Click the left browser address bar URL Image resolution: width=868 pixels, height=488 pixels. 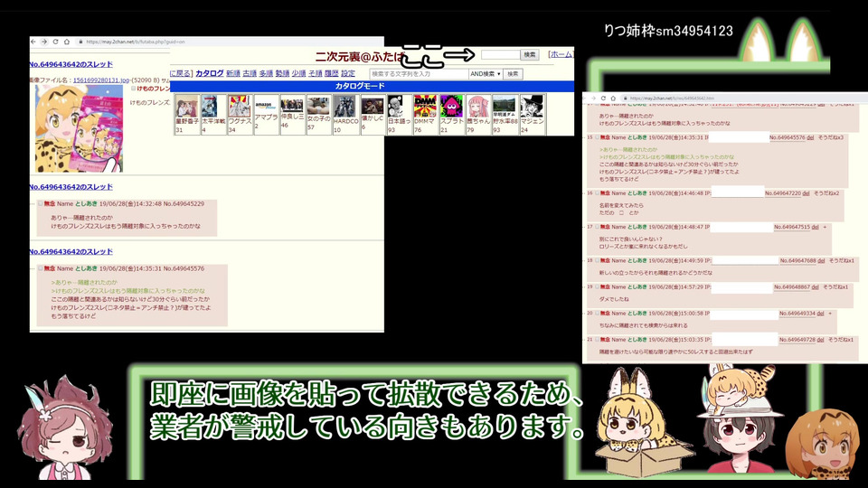[136, 42]
